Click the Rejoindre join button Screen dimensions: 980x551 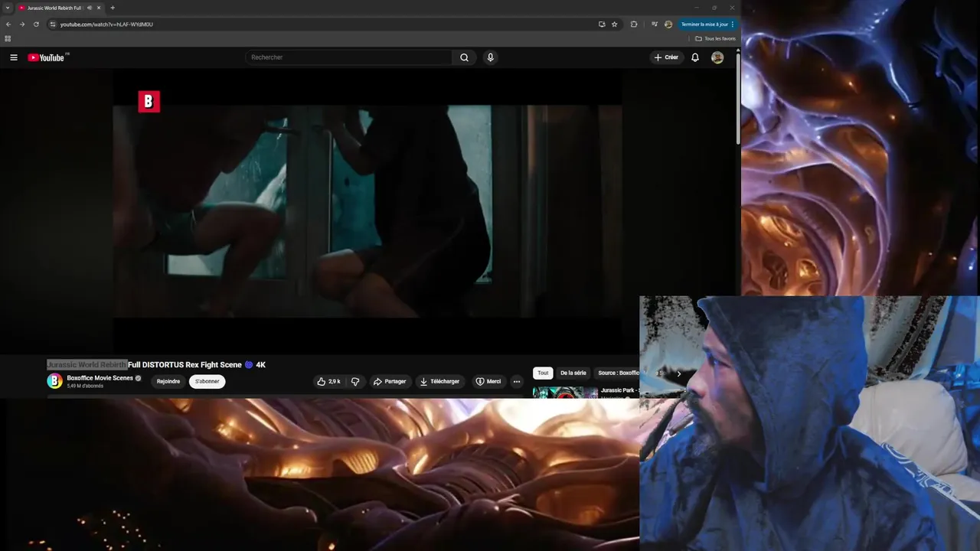(168, 381)
